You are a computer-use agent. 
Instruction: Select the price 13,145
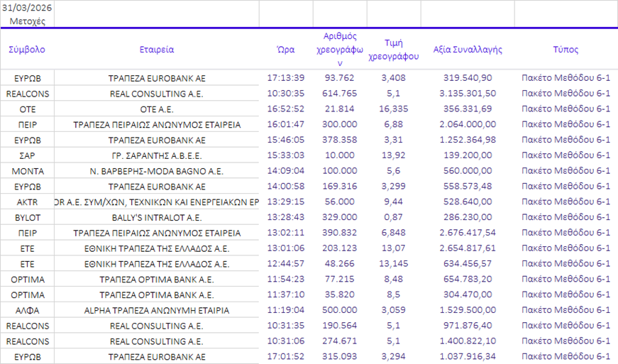coord(393,263)
